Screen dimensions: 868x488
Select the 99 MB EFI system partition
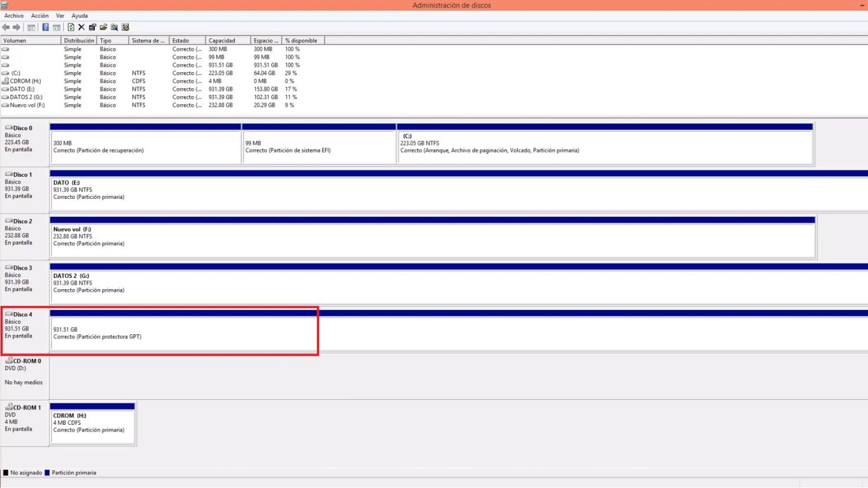pos(319,144)
